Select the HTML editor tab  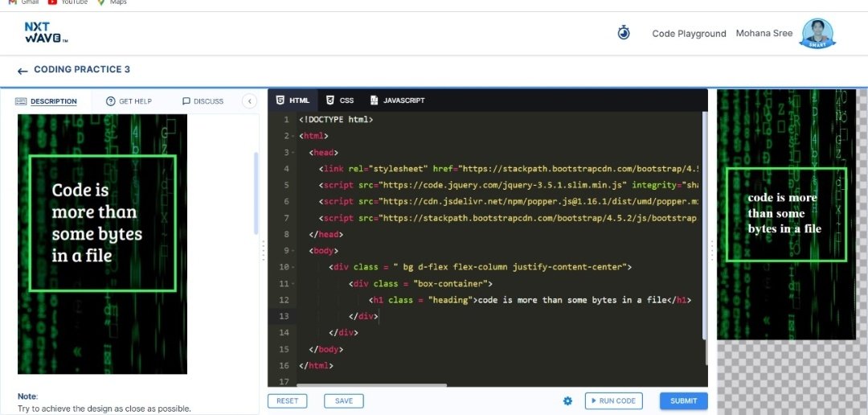293,101
